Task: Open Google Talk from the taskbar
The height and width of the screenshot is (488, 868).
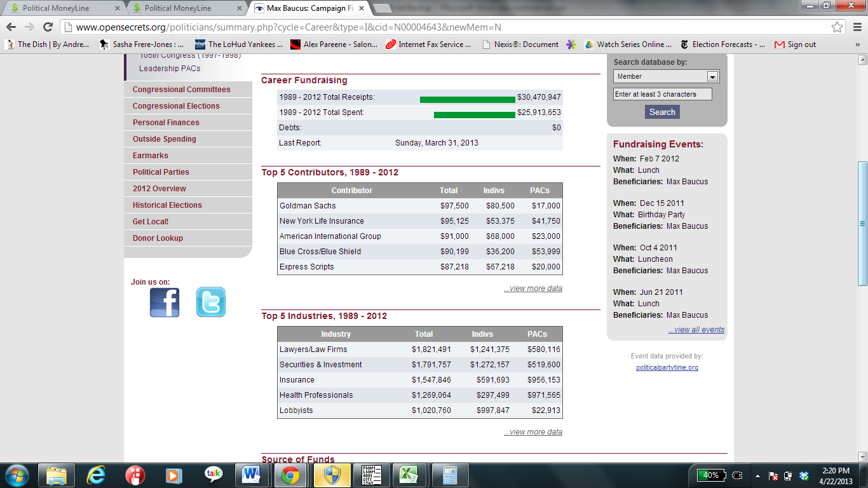Action: (x=214, y=475)
